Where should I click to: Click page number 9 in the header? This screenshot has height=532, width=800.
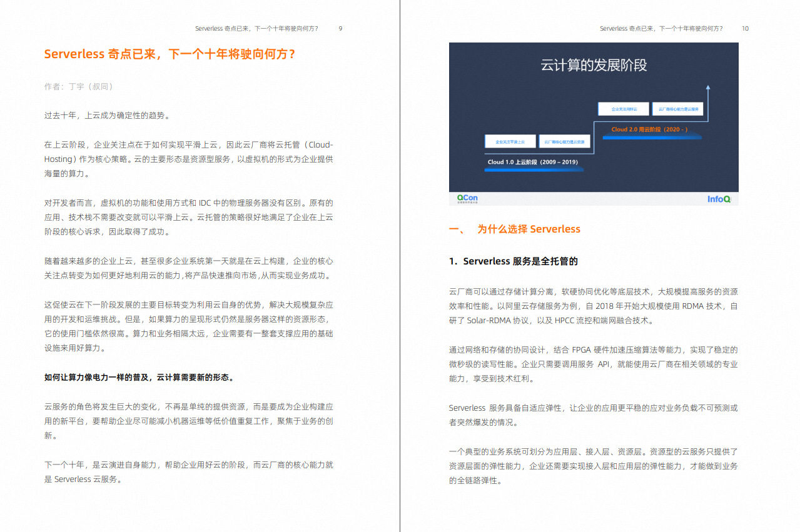(x=340, y=28)
